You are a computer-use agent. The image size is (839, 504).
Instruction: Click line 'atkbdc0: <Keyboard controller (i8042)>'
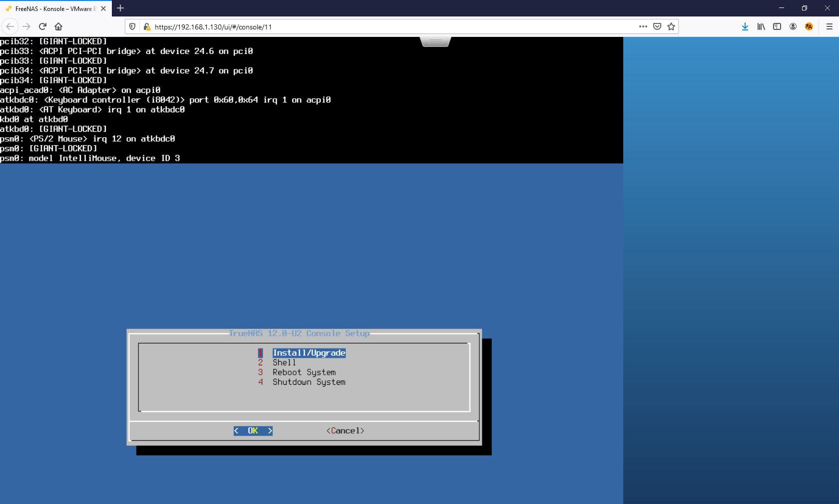click(x=165, y=100)
